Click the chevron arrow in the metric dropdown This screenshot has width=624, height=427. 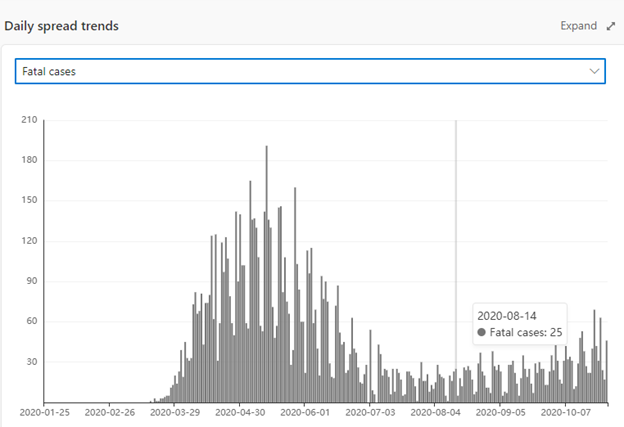pyautogui.click(x=594, y=71)
